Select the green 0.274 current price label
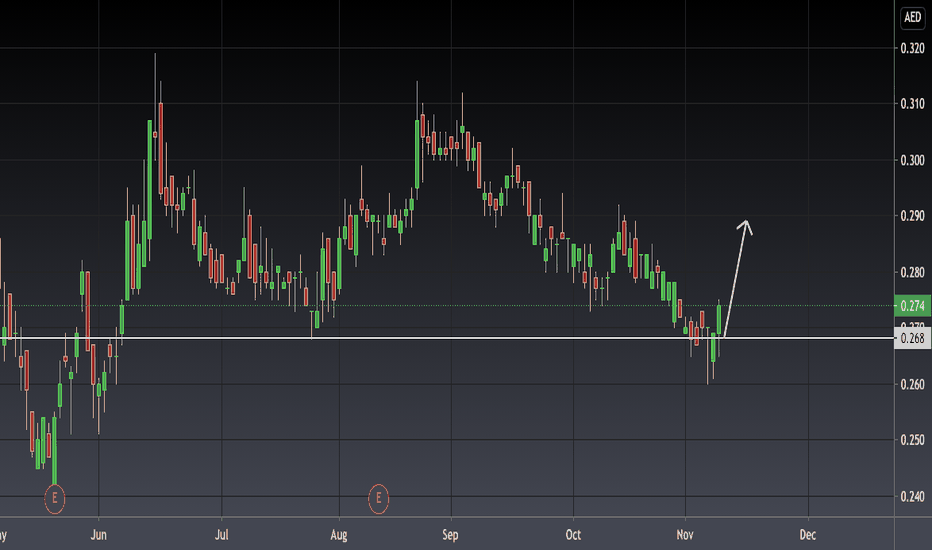 pyautogui.click(x=912, y=306)
